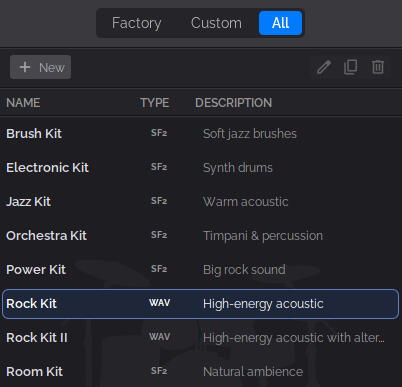Select the Jazz Kit row
Screen dimensions: 402x387
pos(201,202)
